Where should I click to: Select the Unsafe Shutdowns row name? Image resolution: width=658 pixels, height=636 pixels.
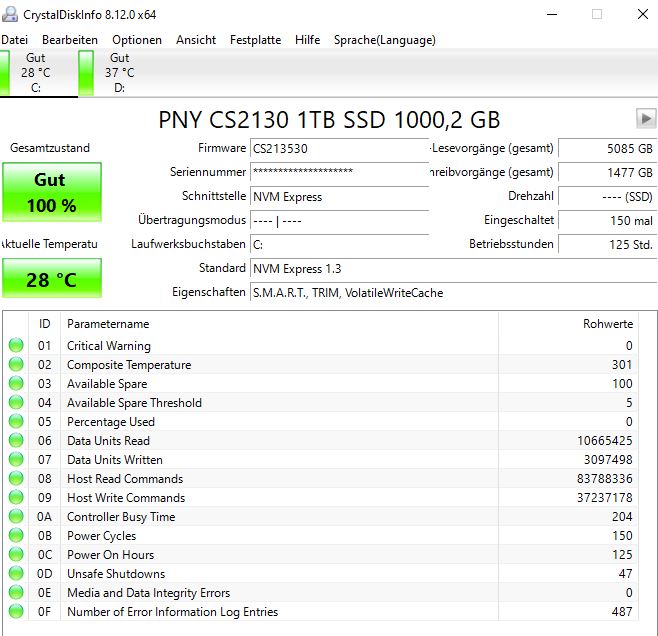tap(116, 573)
